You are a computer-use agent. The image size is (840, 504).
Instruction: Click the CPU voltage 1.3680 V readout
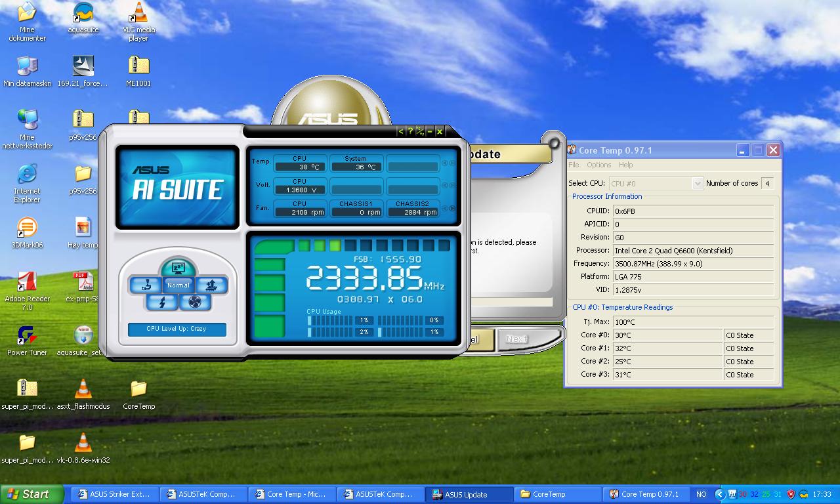pos(300,190)
